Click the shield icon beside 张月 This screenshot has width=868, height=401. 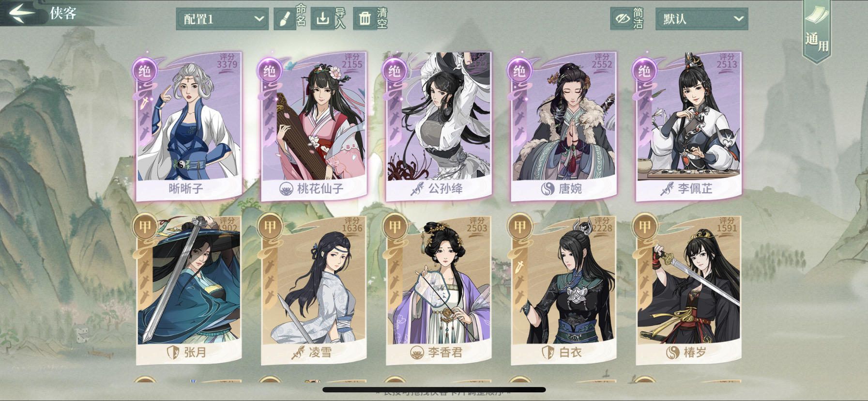pos(173,353)
